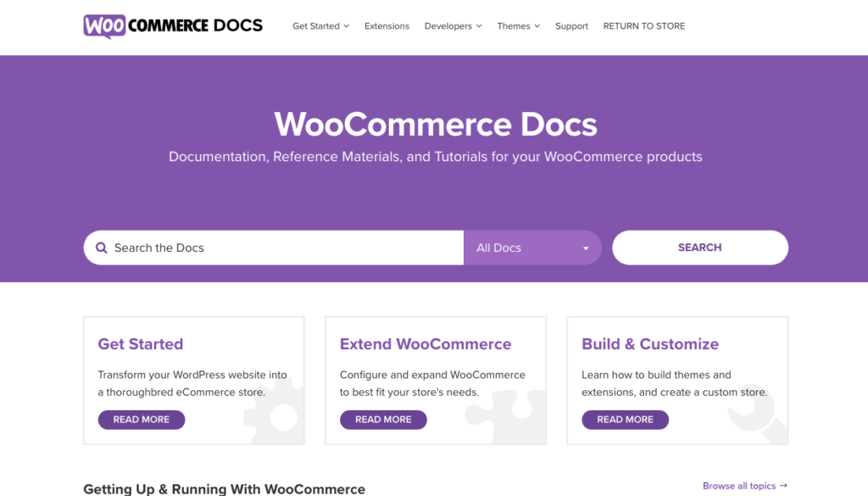This screenshot has width=868, height=496.
Task: Open the Get Started menu
Action: (320, 26)
